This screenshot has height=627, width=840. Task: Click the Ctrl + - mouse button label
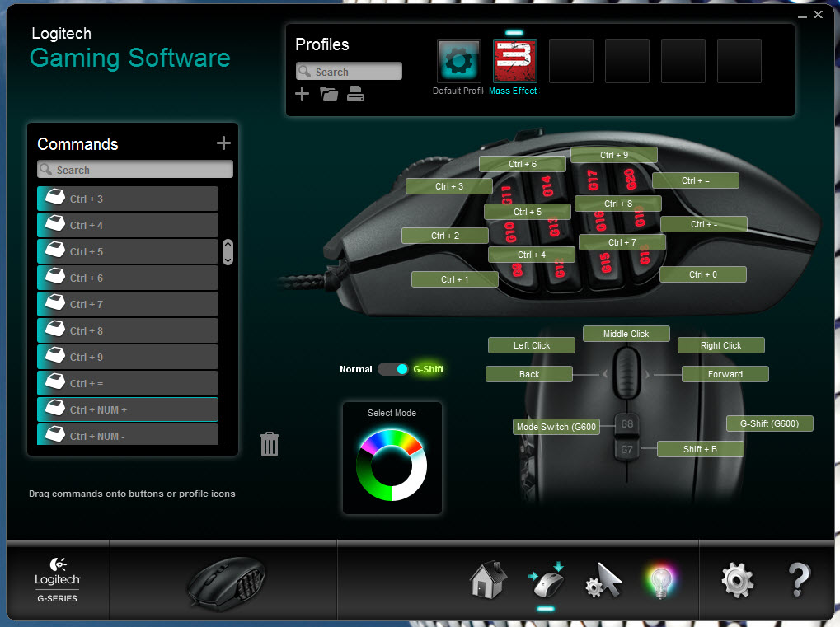704,224
